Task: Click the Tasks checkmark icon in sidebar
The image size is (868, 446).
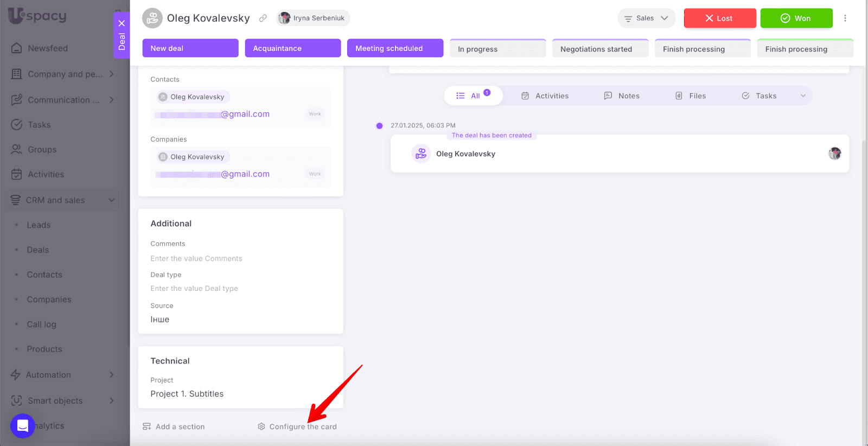Action: point(17,125)
